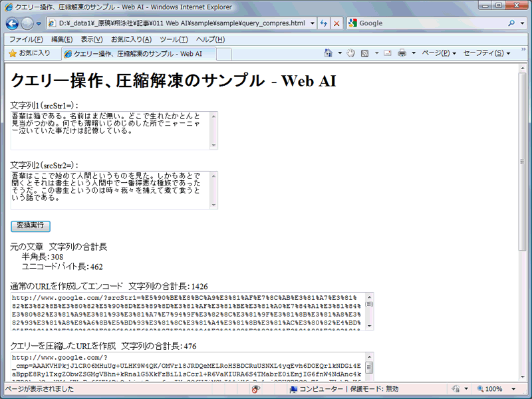532x399 pixels.
Task: Click the Forward navigation arrow
Action: [x=27, y=23]
